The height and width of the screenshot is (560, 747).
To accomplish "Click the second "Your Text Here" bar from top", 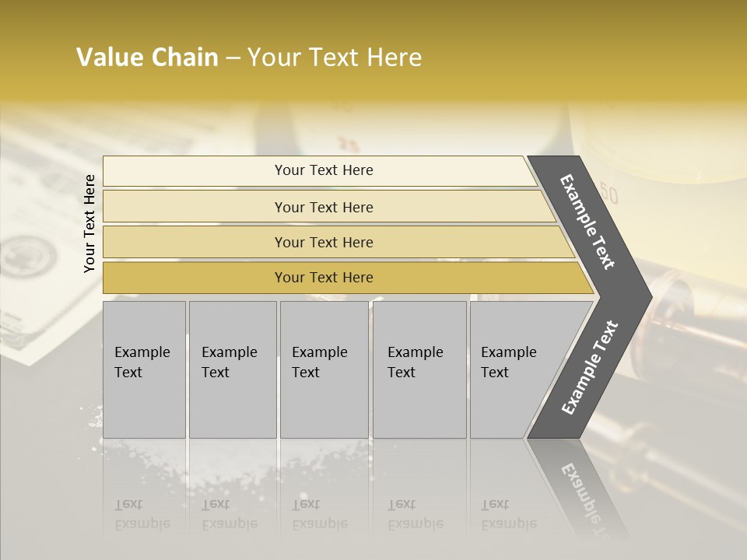I will click(x=324, y=207).
